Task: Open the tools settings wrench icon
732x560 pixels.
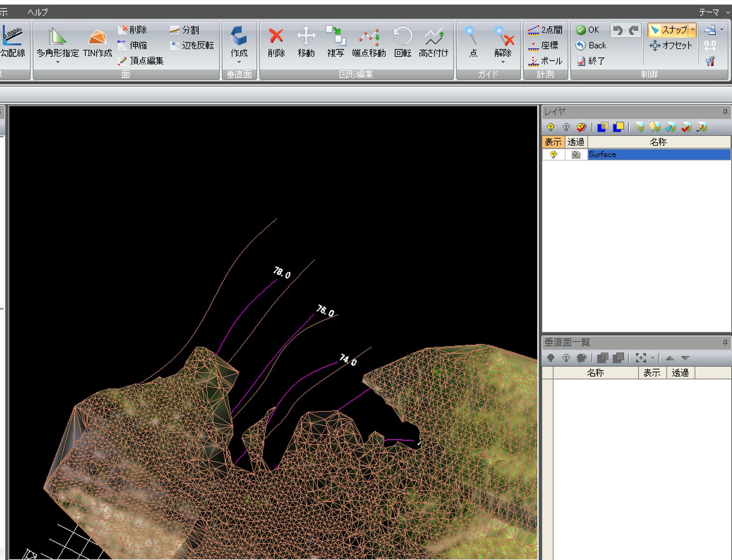Action: [x=710, y=61]
